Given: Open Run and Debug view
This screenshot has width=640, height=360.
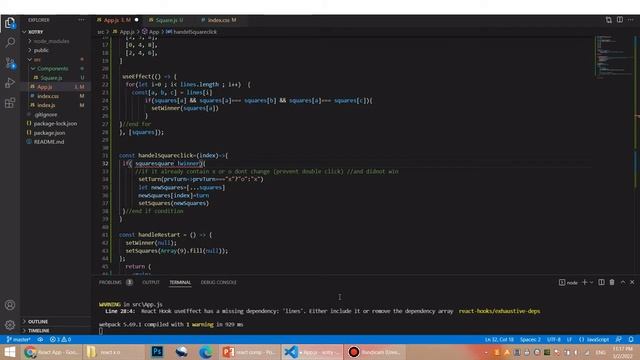Looking at the screenshot, I should [10, 82].
